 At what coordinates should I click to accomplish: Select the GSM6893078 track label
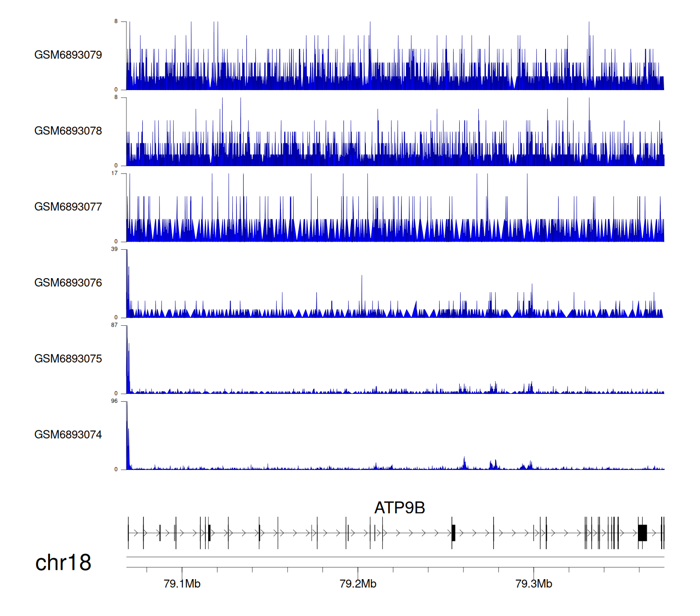click(x=68, y=131)
